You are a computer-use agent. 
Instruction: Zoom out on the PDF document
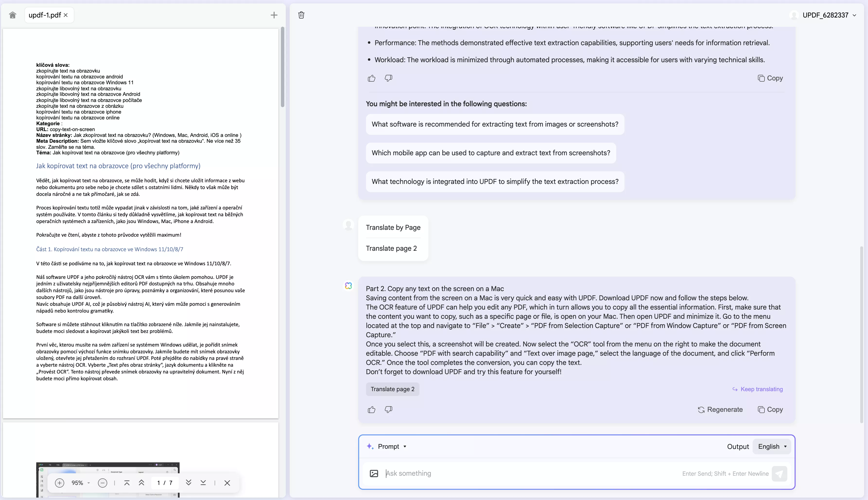(x=102, y=483)
